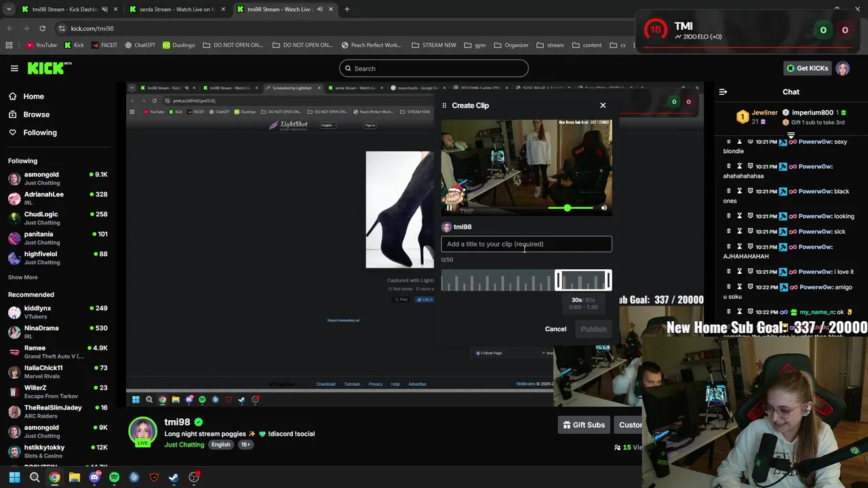Switch to serda Stream browser tab
868x488 pixels.
[x=176, y=9]
